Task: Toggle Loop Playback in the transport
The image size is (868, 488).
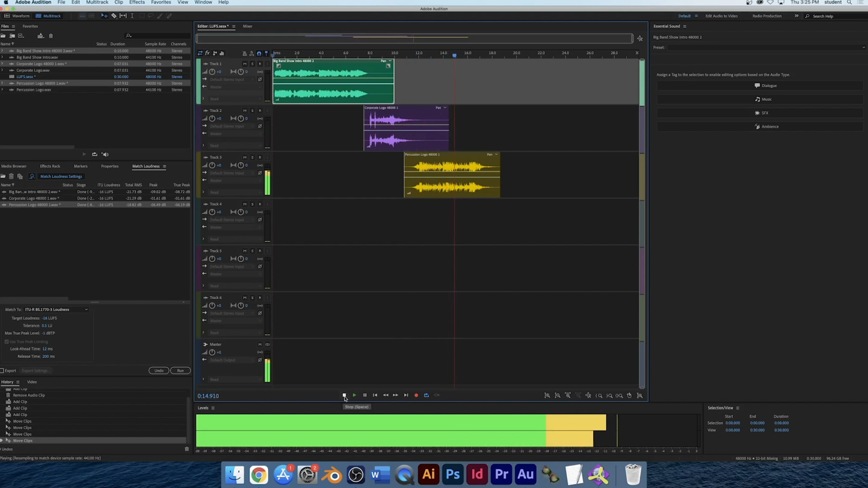Action: click(426, 395)
